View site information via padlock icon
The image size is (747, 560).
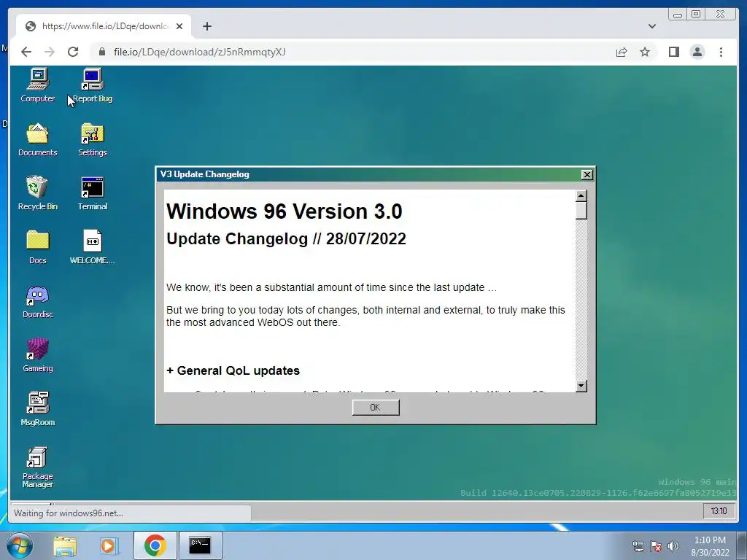coord(101,52)
